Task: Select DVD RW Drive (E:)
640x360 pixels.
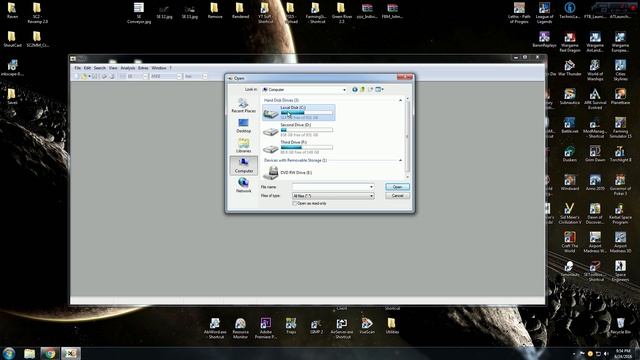Action: pos(288,173)
